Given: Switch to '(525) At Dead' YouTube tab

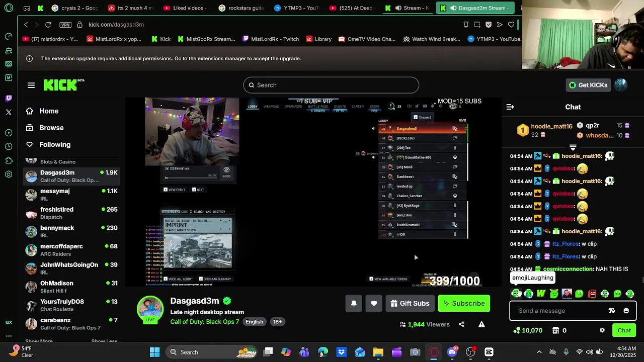Looking at the screenshot, I should click(352, 8).
